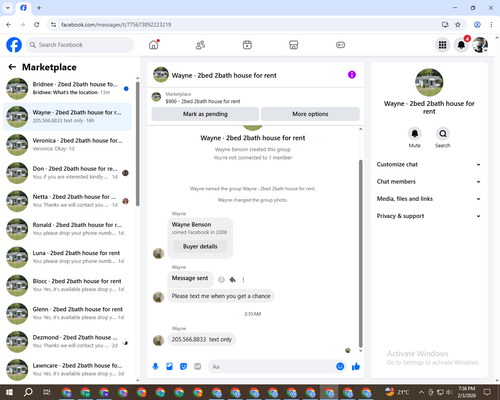Open Chrome profile icon

coord(477,25)
